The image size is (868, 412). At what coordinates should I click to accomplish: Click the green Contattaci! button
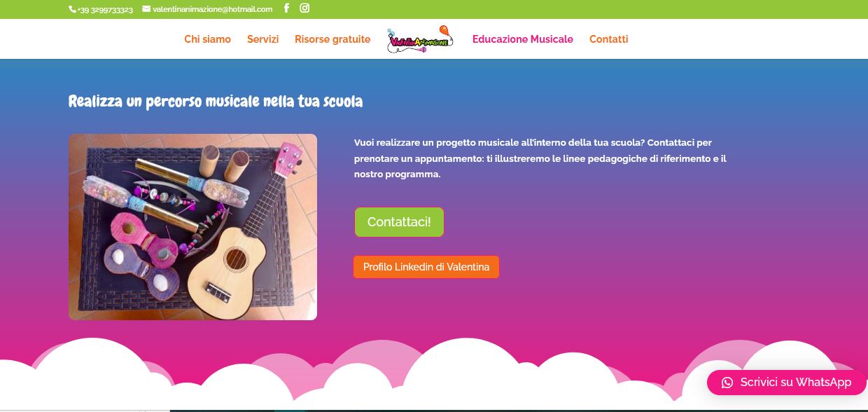[x=399, y=222]
